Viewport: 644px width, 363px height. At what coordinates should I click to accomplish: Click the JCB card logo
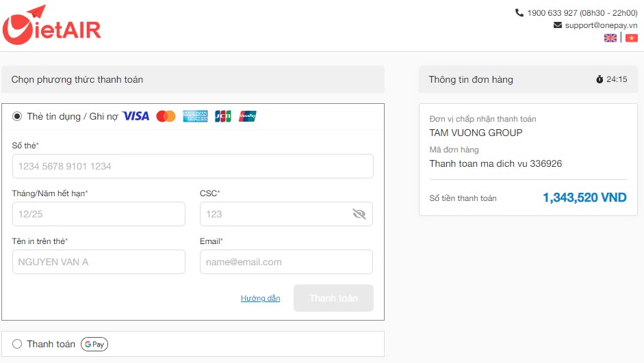point(222,116)
